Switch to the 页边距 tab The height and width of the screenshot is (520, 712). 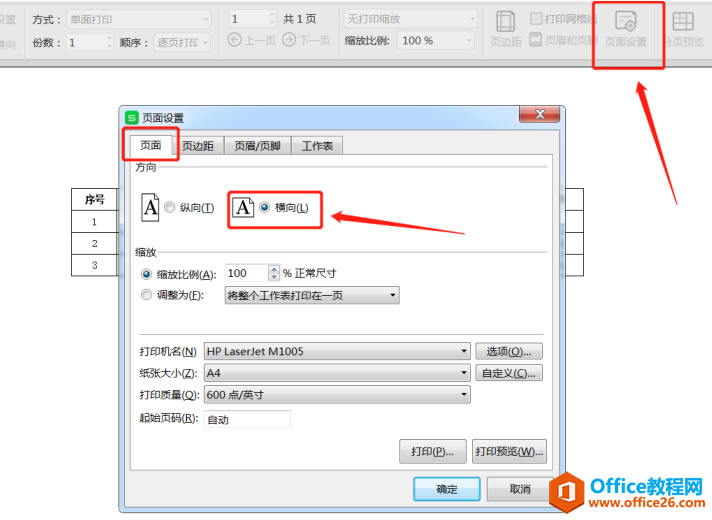[198, 146]
